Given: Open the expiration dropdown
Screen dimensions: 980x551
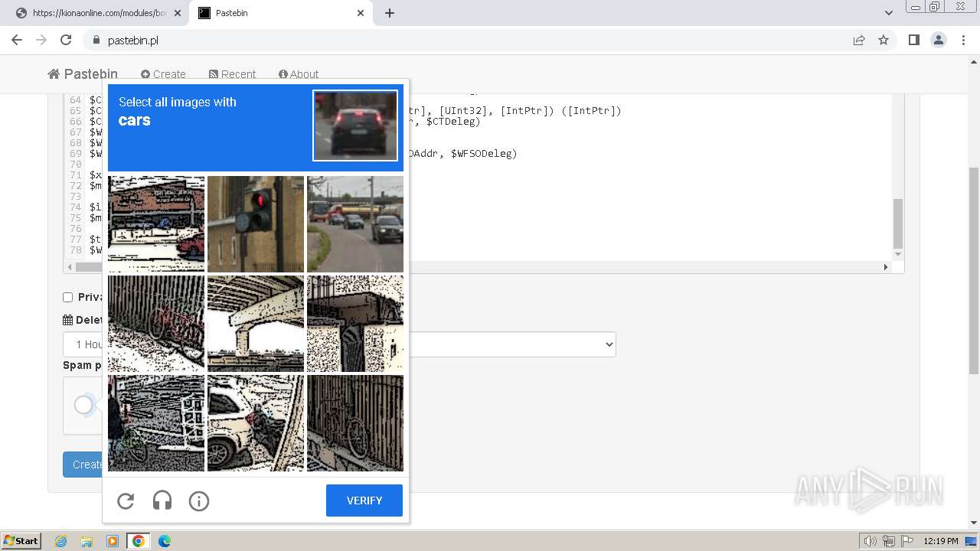Looking at the screenshot, I should [339, 344].
